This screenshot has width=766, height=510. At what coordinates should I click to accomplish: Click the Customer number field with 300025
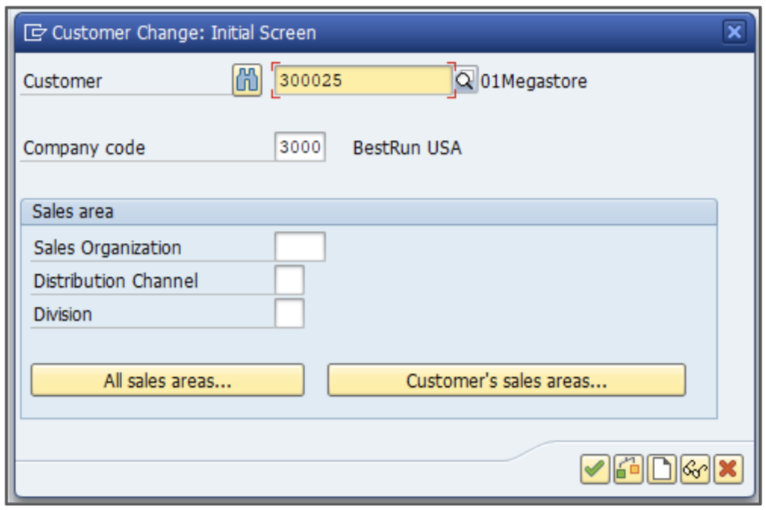(x=362, y=81)
